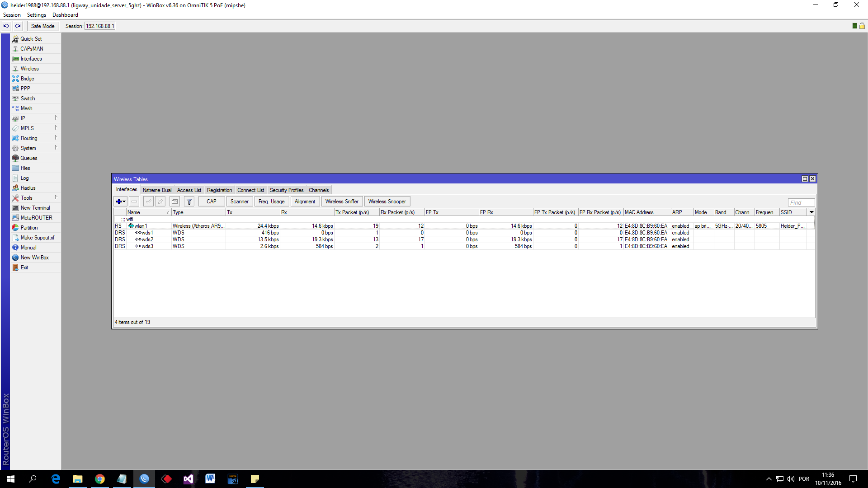The width and height of the screenshot is (868, 488).
Task: Click the Disable cross icon
Action: point(160,202)
